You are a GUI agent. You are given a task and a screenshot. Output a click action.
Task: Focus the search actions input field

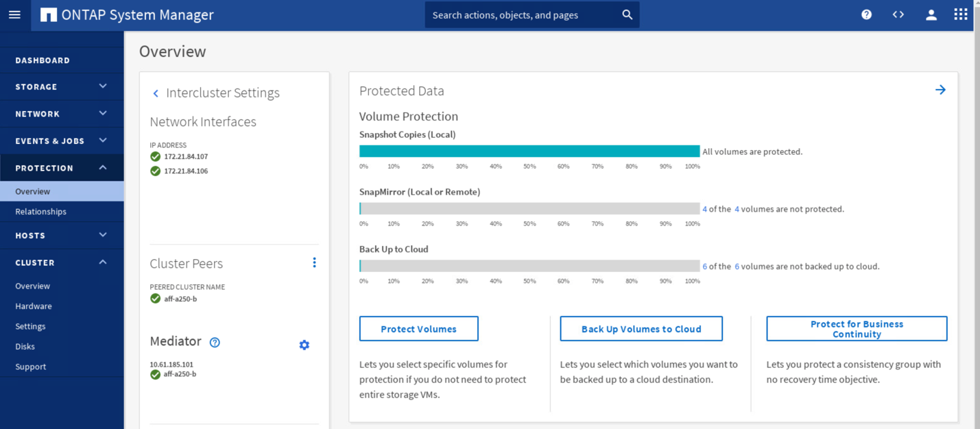coord(521,15)
